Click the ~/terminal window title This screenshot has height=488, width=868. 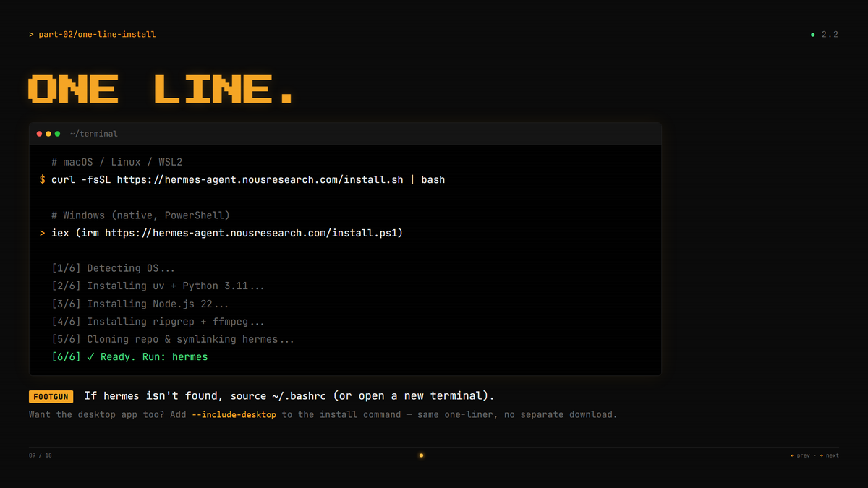93,134
